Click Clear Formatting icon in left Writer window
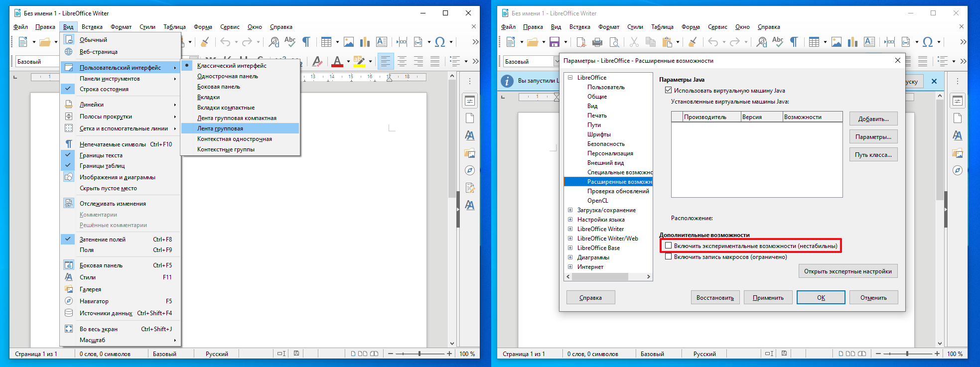 point(317,61)
